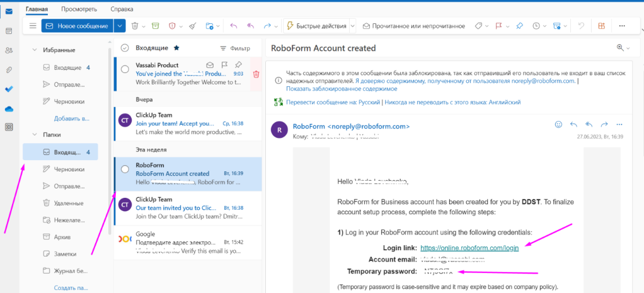644x293 pixels.
Task: Click the folder pane vertical scrollbar
Action: (x=109, y=142)
